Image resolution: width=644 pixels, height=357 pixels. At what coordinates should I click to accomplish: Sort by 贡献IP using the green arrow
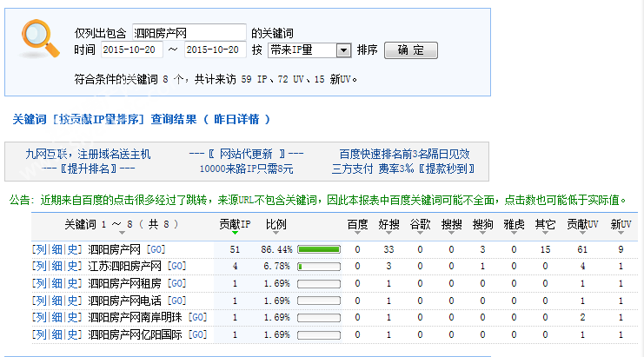234,233
